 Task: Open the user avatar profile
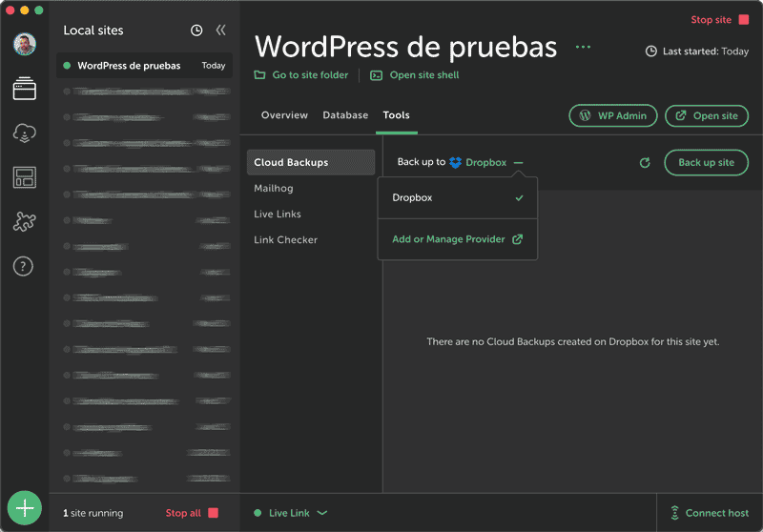point(25,44)
